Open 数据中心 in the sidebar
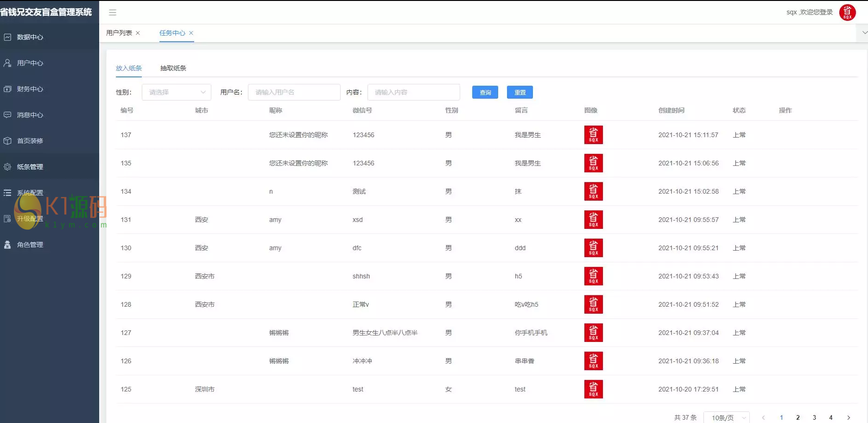This screenshot has height=423, width=868. coord(30,37)
